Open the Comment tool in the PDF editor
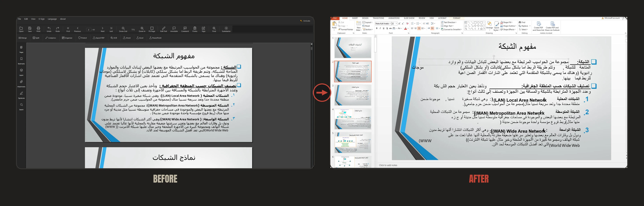The image size is (644, 206). 185,29
